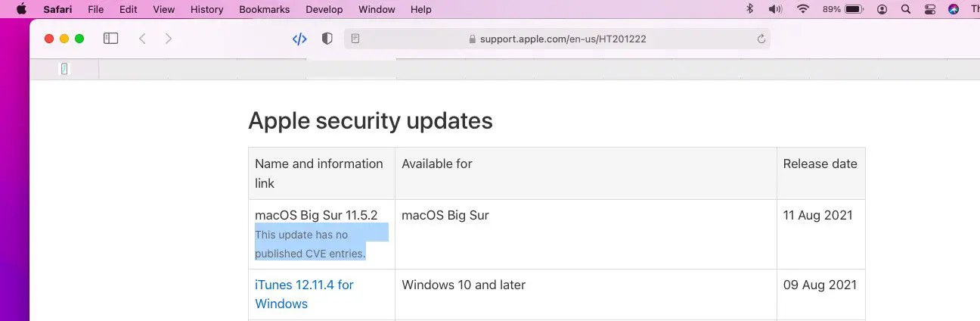
Task: Click the pinned tab in tab bar
Action: 64,69
